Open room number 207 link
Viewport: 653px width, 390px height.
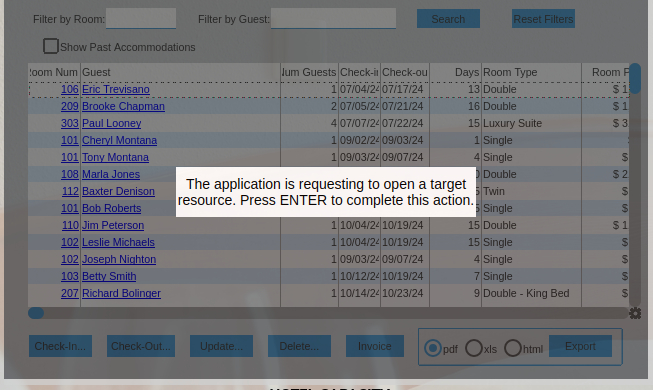[x=70, y=293]
